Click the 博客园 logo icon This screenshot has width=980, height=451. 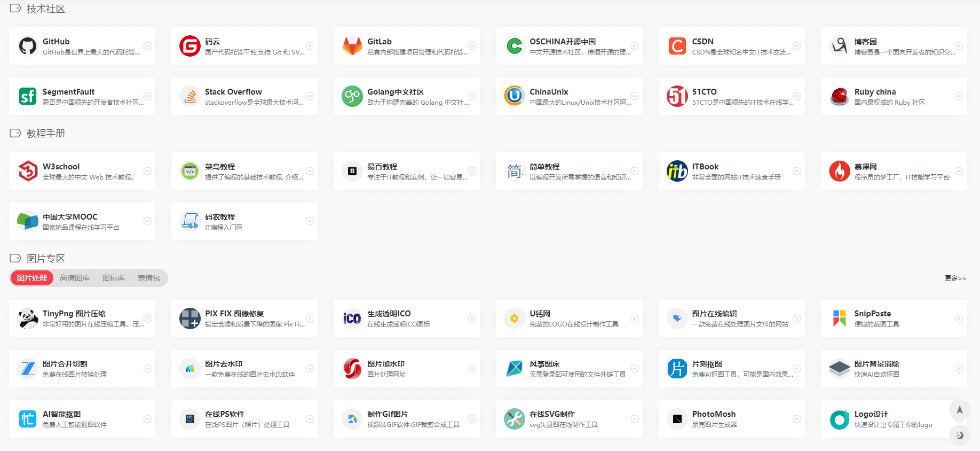[840, 46]
